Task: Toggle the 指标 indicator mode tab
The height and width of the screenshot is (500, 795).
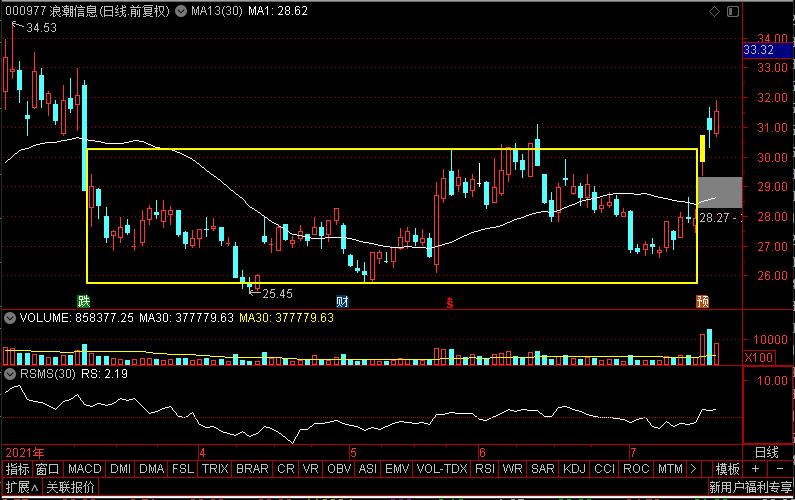Action: point(17,469)
